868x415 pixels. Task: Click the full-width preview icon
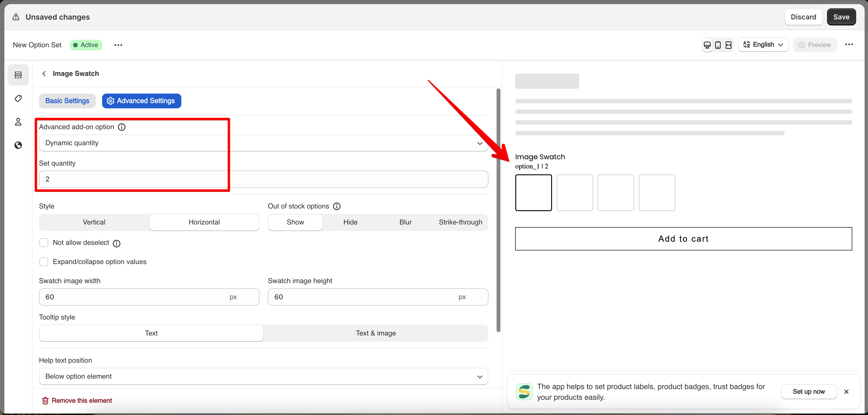(729, 45)
